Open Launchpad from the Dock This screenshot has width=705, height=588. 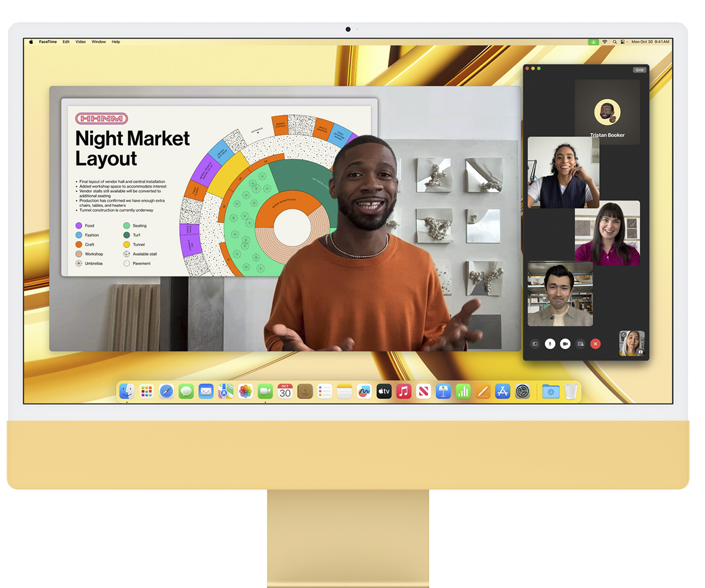(146, 392)
